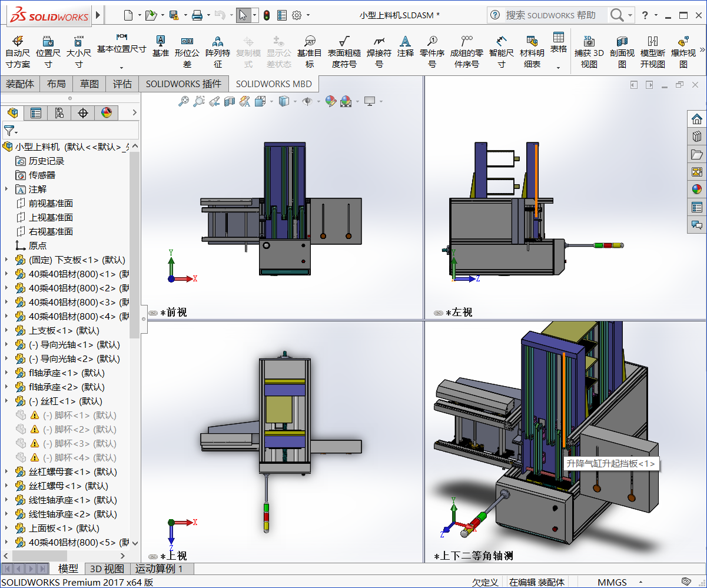Click the Select cursor tool
This screenshot has height=588, width=707.
pyautogui.click(x=243, y=15)
